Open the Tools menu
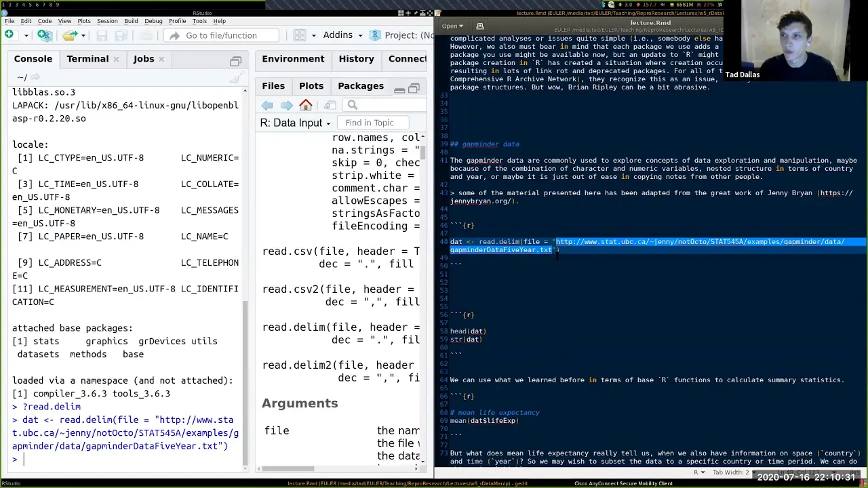868x488 pixels. (199, 21)
